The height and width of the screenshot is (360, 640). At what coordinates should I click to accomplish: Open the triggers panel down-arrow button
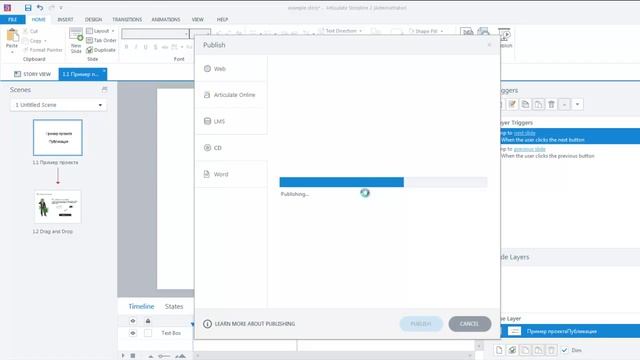tap(578, 104)
